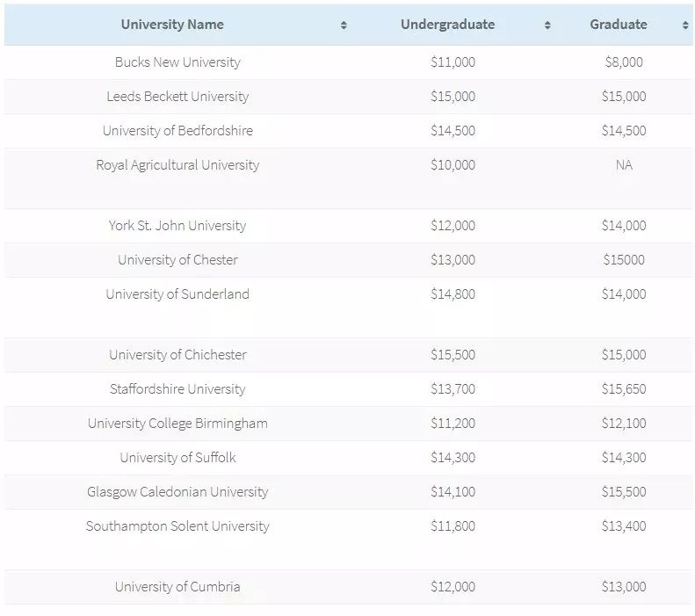Image resolution: width=695 pixels, height=616 pixels.
Task: Click the Undergraduate column sort icon
Action: coord(547,25)
